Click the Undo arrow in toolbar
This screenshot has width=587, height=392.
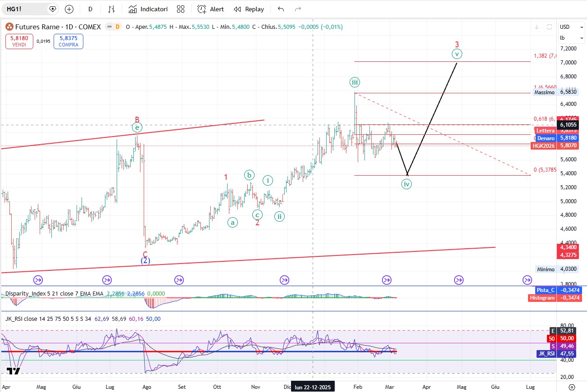coord(281,9)
